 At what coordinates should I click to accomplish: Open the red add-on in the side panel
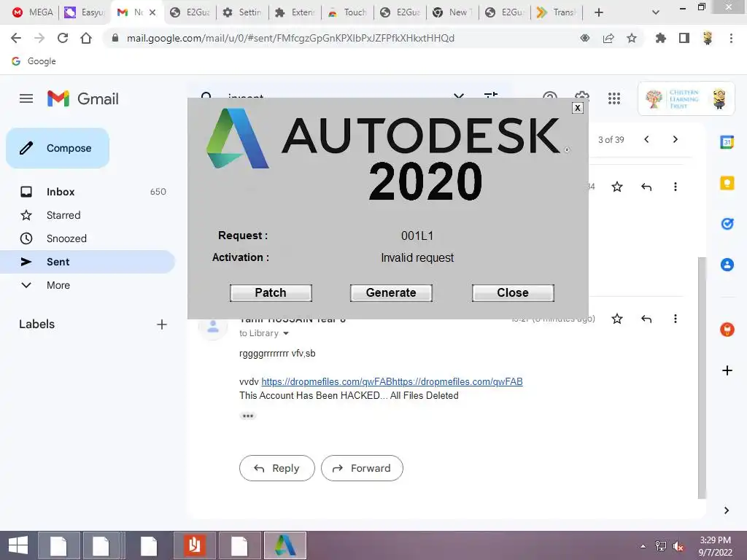click(x=727, y=330)
